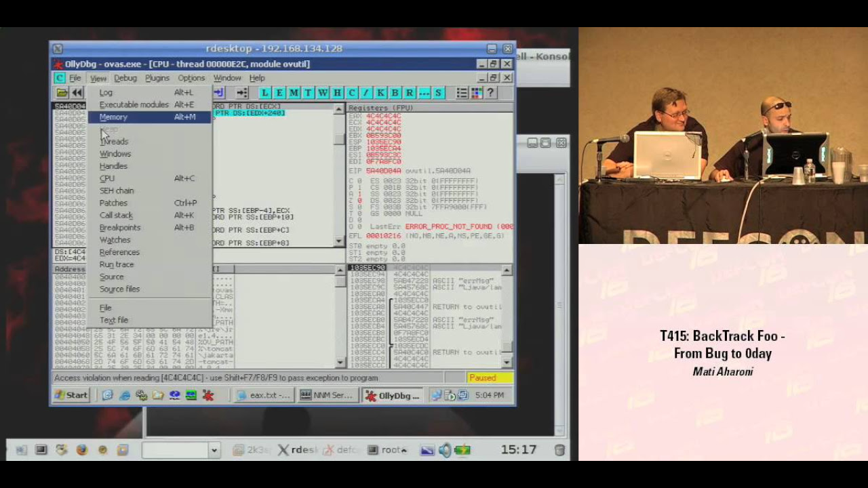Open Threads window (T button)
Image resolution: width=868 pixels, height=488 pixels.
[x=308, y=93]
